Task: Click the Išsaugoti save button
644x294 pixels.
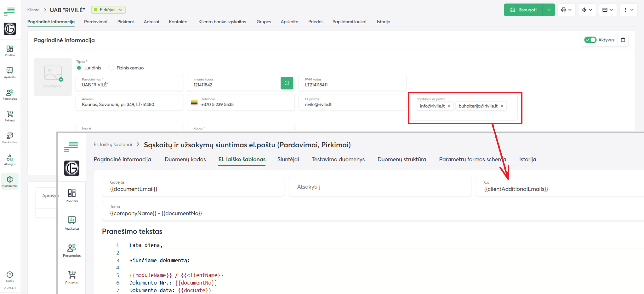Action: coord(523,10)
